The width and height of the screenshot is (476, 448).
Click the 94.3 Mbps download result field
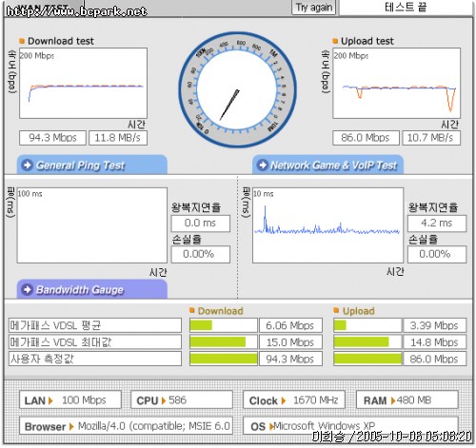pos(52,138)
